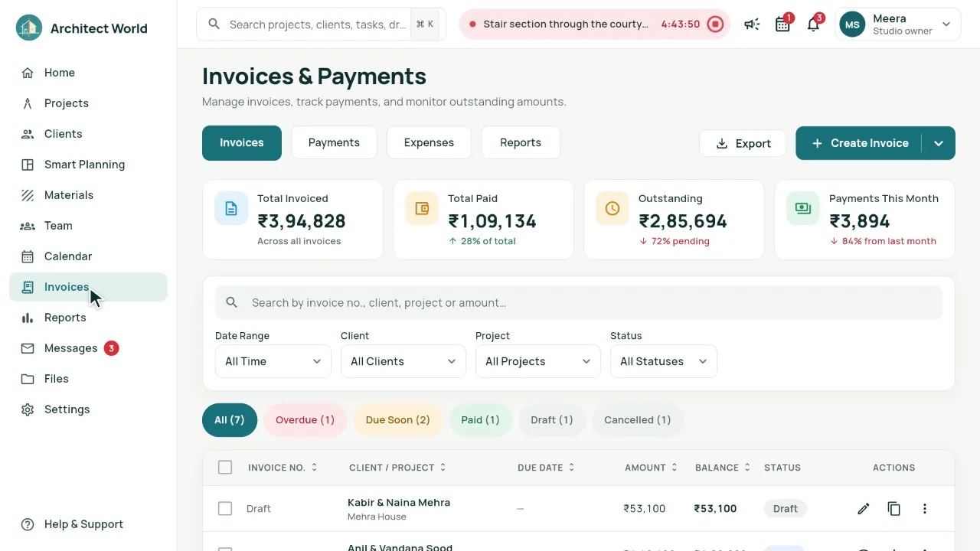Click the Export button
Screen dimensions: 980x551
[743, 143]
